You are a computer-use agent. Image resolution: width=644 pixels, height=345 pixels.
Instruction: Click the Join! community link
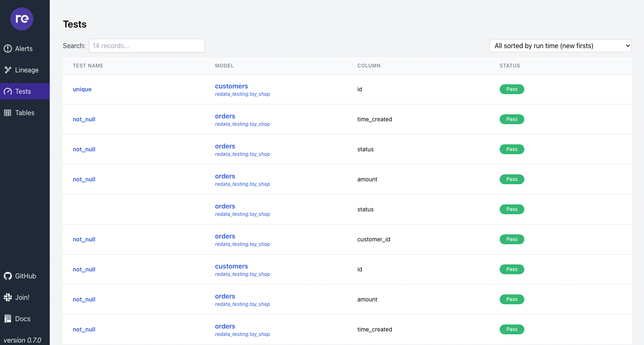point(25,297)
